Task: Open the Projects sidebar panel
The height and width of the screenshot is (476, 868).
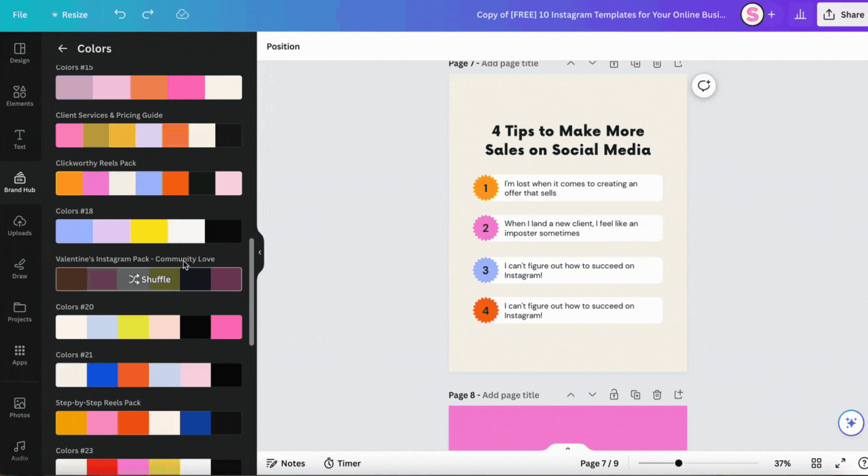Action: [x=20, y=311]
